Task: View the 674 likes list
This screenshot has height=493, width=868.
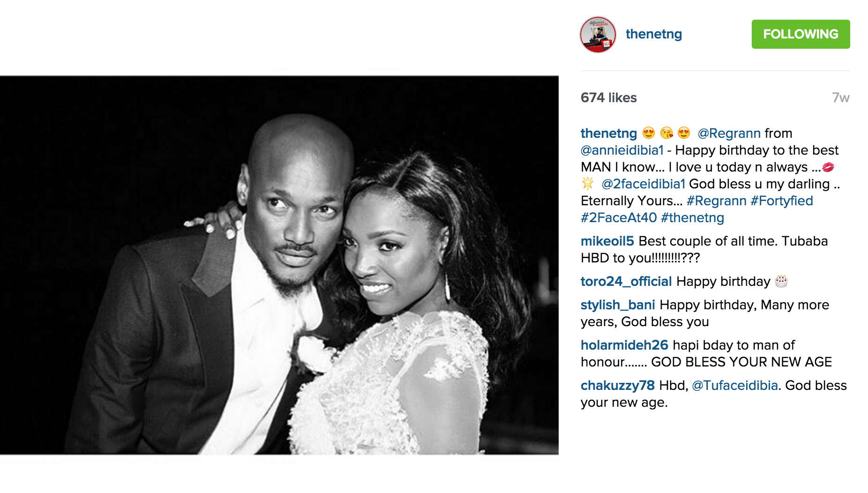Action: coord(608,97)
